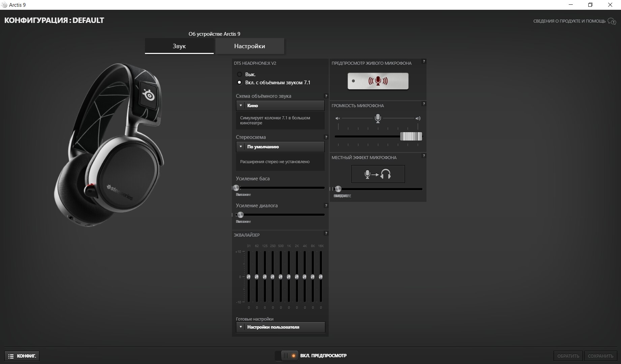Click the 2K equalizer slider
The height and width of the screenshot is (364, 621).
(297, 277)
